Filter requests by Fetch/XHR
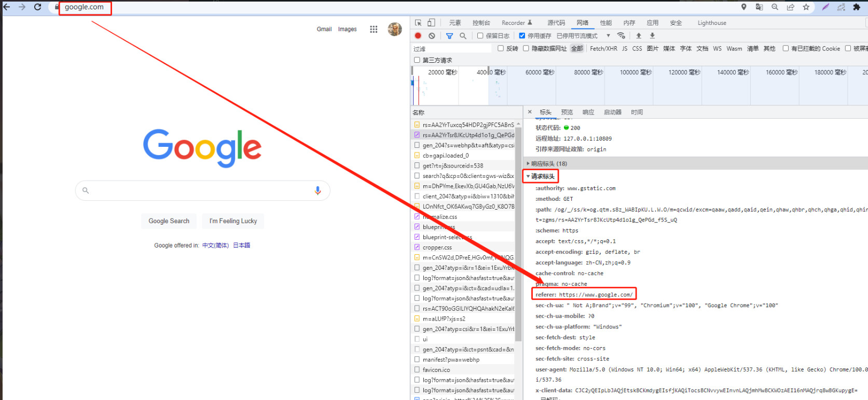868x400 pixels. pos(603,48)
